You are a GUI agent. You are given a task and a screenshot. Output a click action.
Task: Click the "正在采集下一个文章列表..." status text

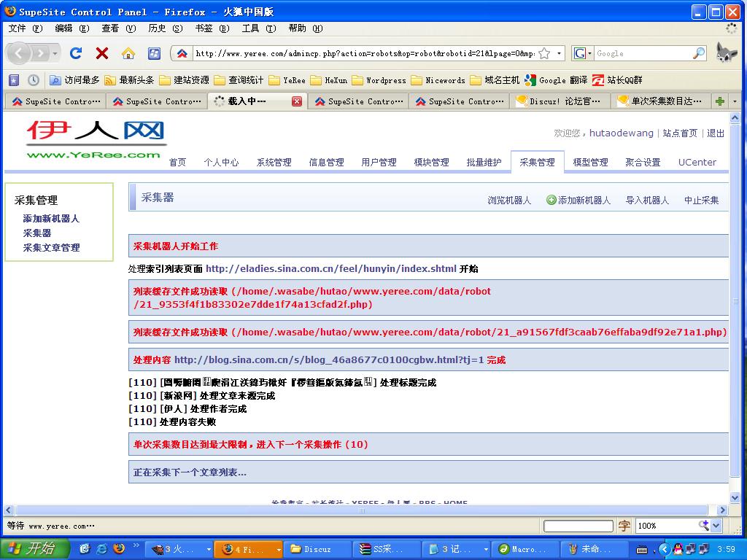(190, 472)
